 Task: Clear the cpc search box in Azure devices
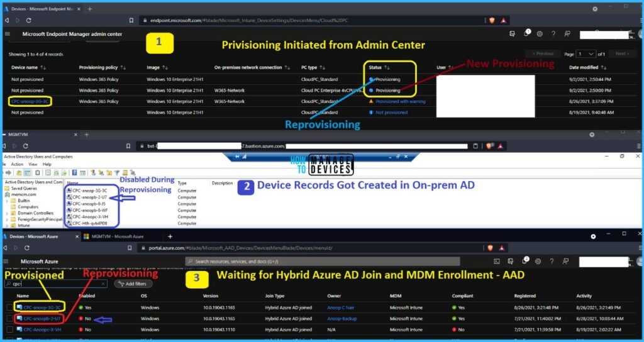(103, 284)
